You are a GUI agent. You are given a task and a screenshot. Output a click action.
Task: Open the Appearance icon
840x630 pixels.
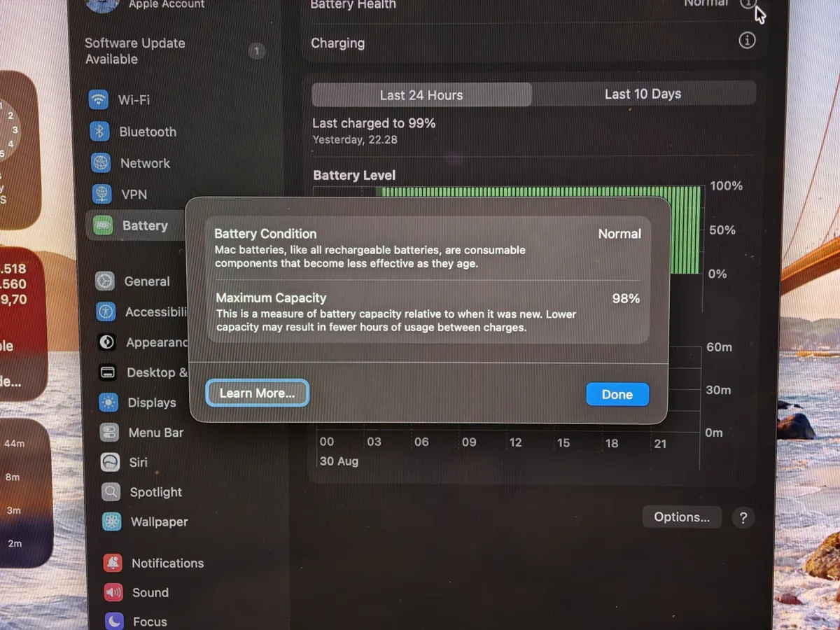(x=107, y=342)
